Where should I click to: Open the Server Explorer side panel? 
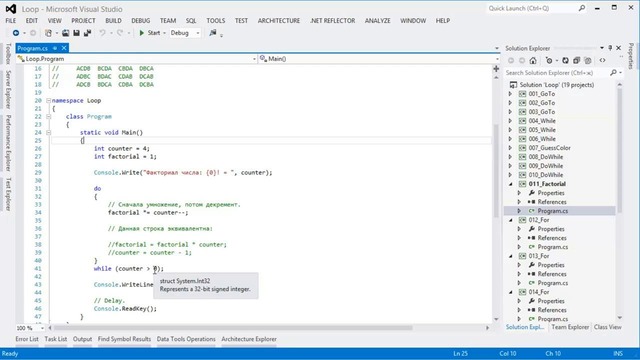tap(8, 89)
